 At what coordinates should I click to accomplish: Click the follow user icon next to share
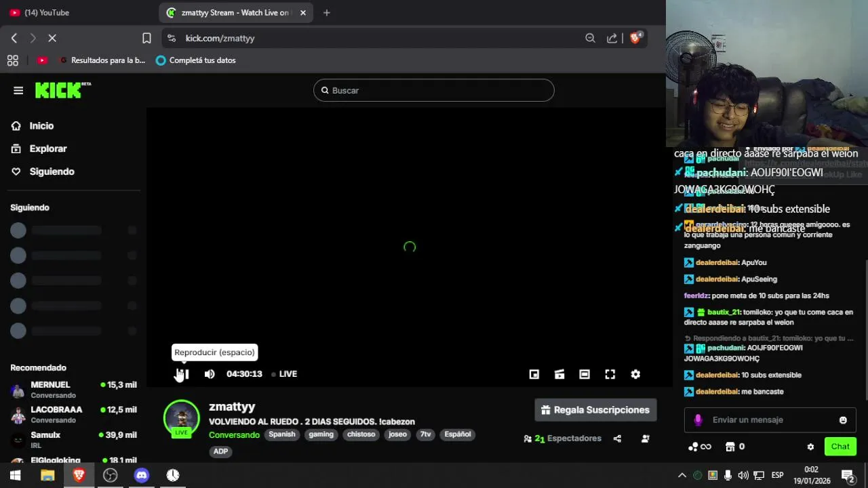(646, 439)
